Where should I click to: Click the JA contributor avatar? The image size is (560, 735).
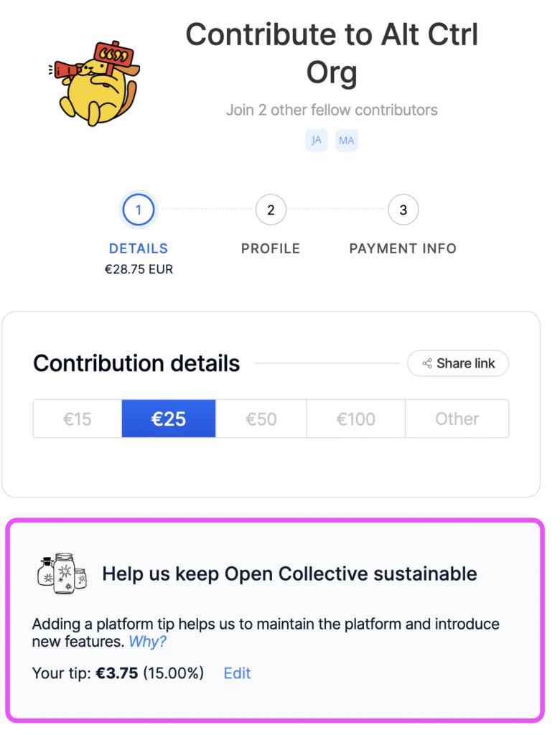pyautogui.click(x=316, y=140)
